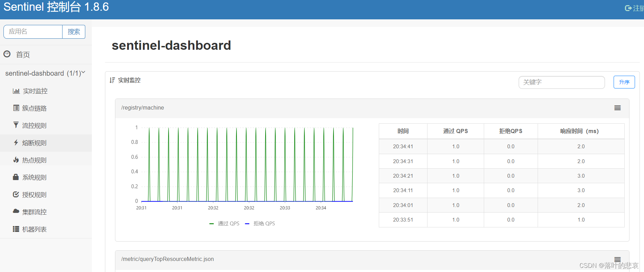Click the 通过 QPS column header
The width and height of the screenshot is (644, 272).
455,131
